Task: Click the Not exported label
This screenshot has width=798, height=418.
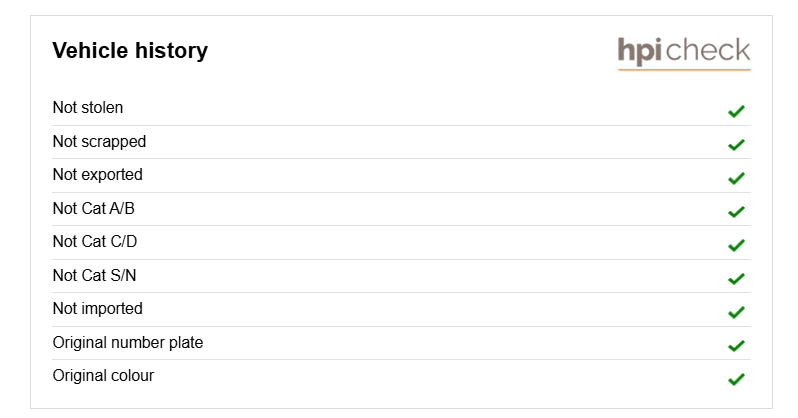Action: pos(98,174)
